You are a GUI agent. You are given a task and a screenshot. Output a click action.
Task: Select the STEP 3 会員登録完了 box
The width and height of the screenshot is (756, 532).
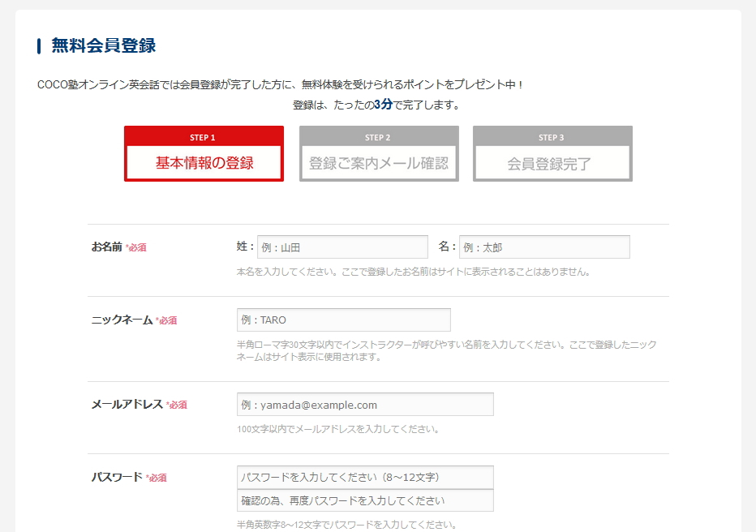(552, 154)
